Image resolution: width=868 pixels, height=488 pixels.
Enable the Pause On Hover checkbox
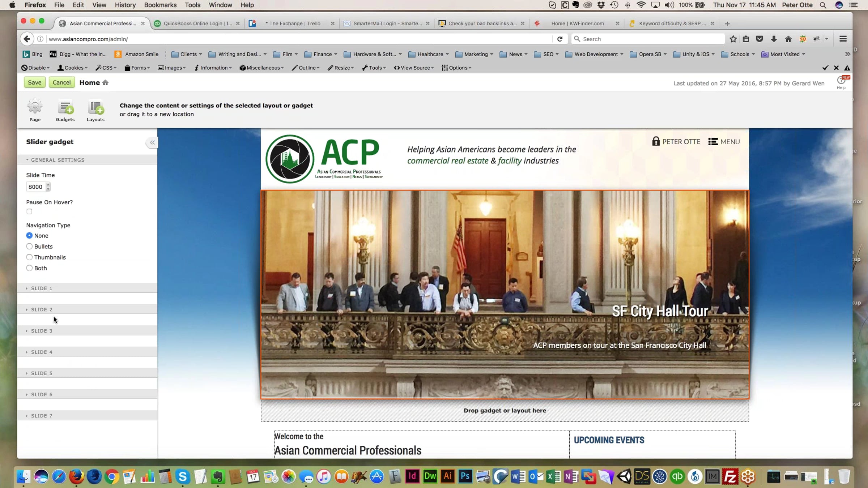29,211
